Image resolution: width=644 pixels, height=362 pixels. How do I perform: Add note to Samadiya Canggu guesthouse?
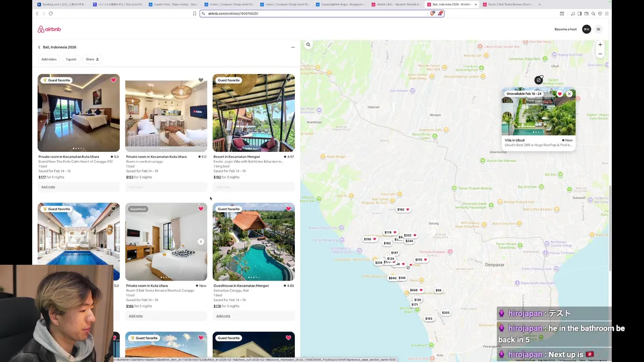[x=223, y=316]
